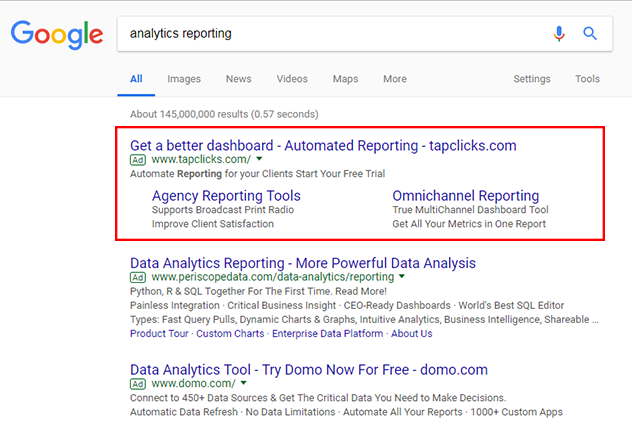Open the Data Analytics Reporting Periscope ad
This screenshot has height=428, width=632.
pyautogui.click(x=303, y=263)
